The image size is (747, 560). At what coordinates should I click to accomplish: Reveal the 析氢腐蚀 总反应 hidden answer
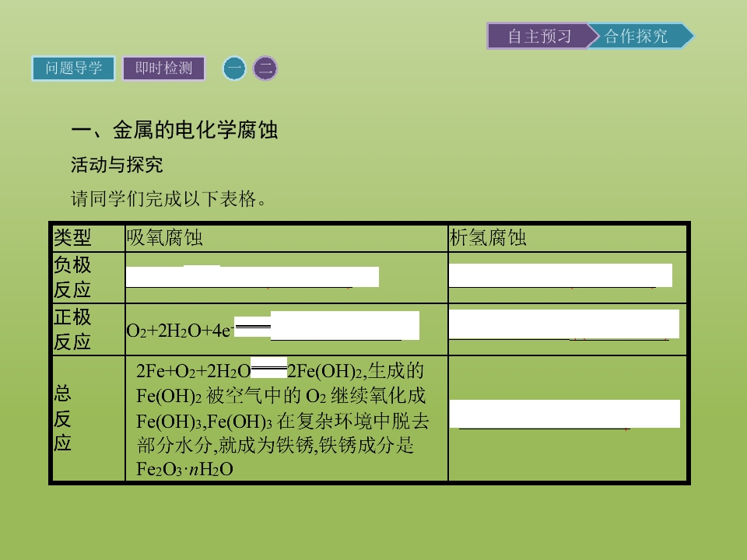click(x=565, y=413)
